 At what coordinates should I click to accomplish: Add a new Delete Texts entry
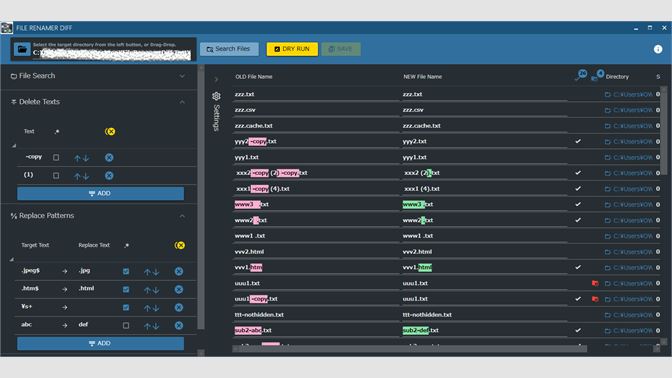(x=100, y=193)
